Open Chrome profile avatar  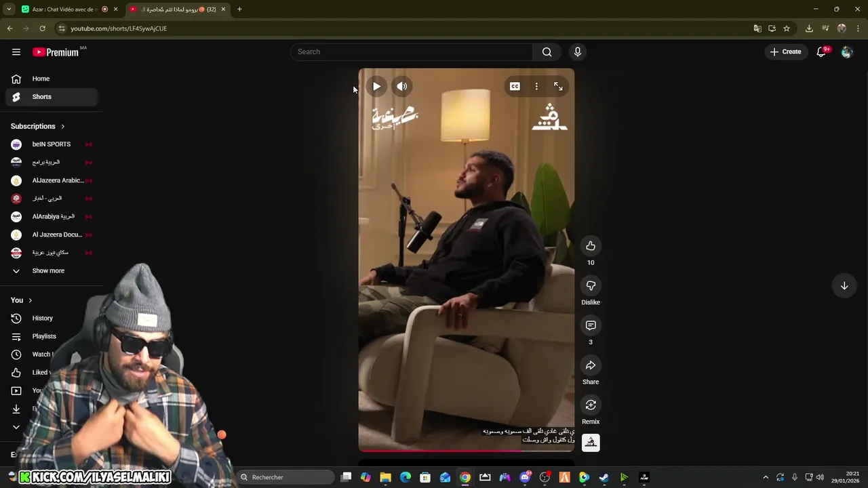point(842,28)
